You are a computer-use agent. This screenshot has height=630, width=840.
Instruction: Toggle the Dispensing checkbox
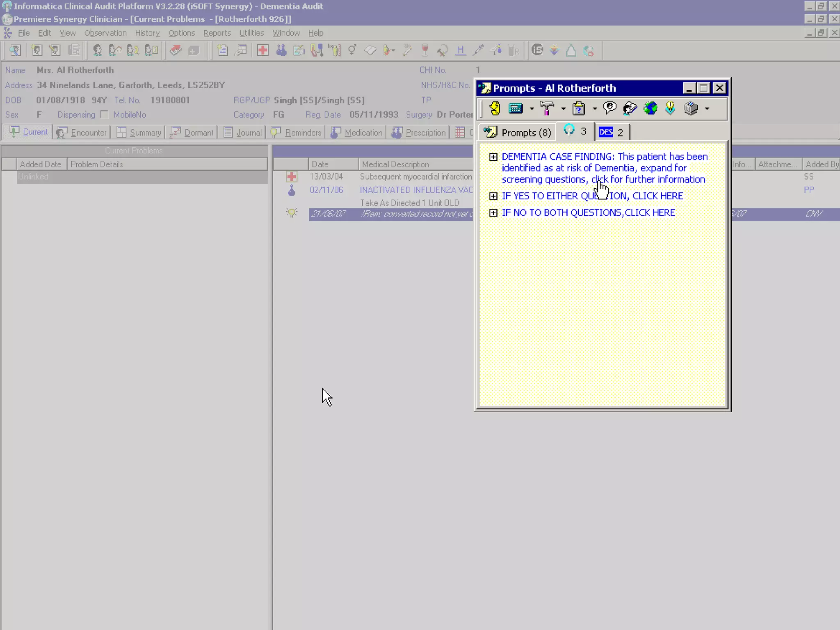pyautogui.click(x=105, y=114)
